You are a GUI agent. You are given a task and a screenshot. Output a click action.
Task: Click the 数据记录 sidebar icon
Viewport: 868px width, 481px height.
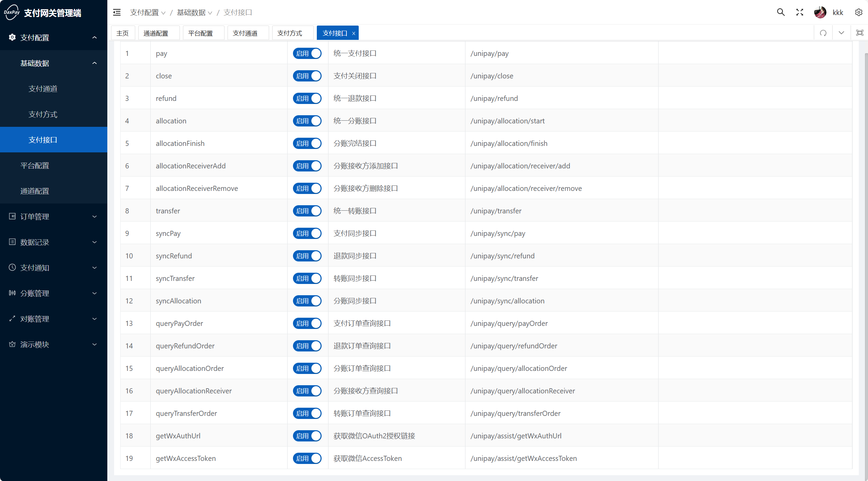tap(12, 242)
